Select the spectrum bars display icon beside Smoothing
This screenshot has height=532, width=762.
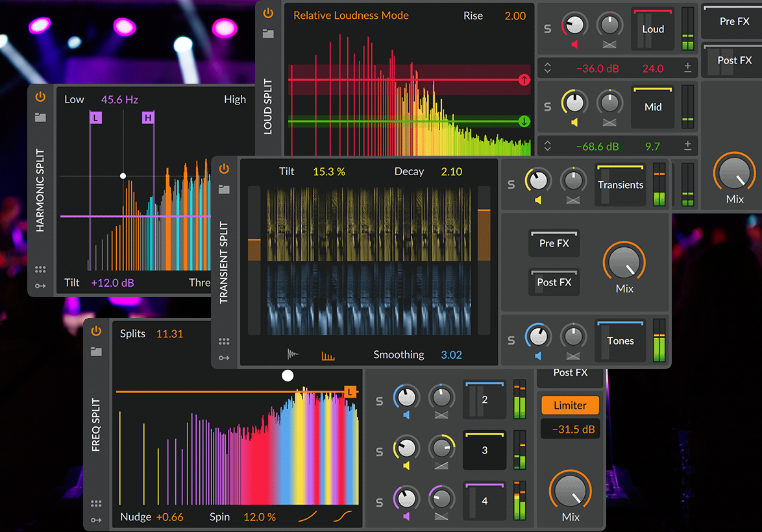[x=328, y=355]
